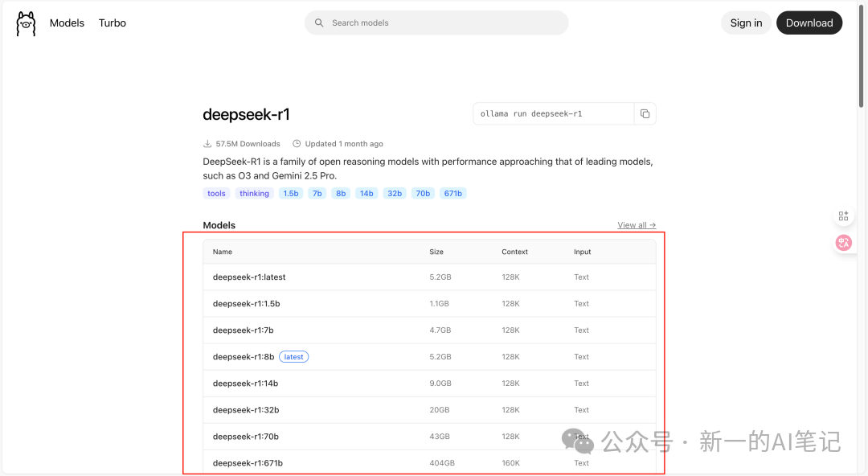This screenshot has height=476, width=868.
Task: Open deepseek-r1:1.5b model
Action: pos(247,304)
